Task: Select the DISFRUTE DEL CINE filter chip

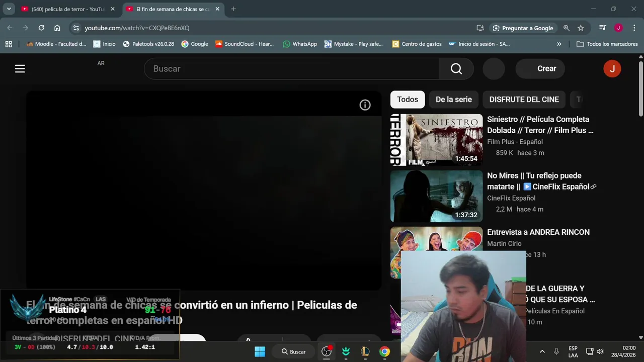Action: click(x=524, y=100)
